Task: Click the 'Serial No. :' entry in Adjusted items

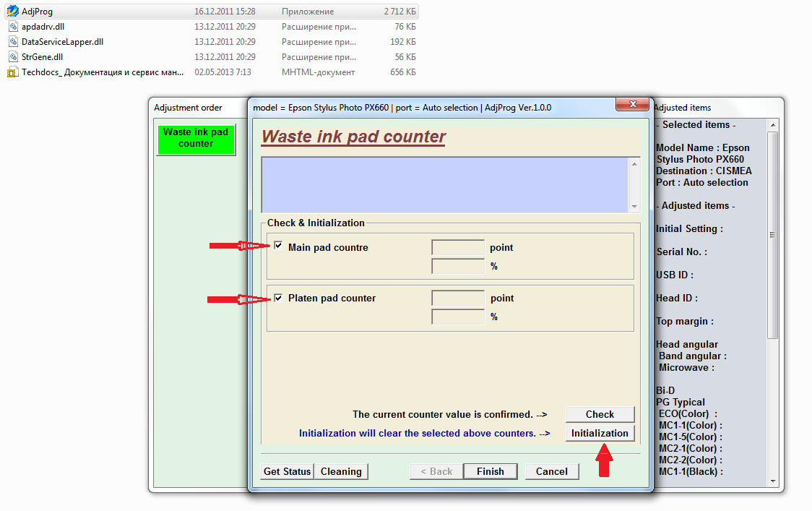Action: coord(681,252)
